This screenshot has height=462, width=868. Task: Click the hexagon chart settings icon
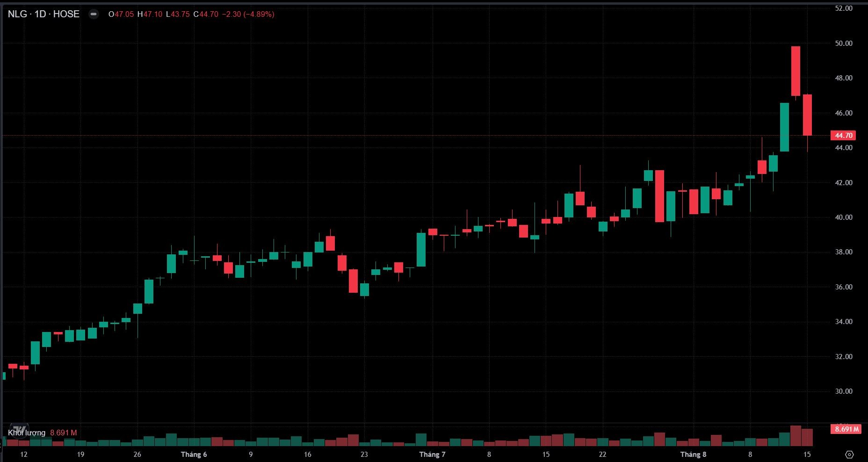pos(850,455)
